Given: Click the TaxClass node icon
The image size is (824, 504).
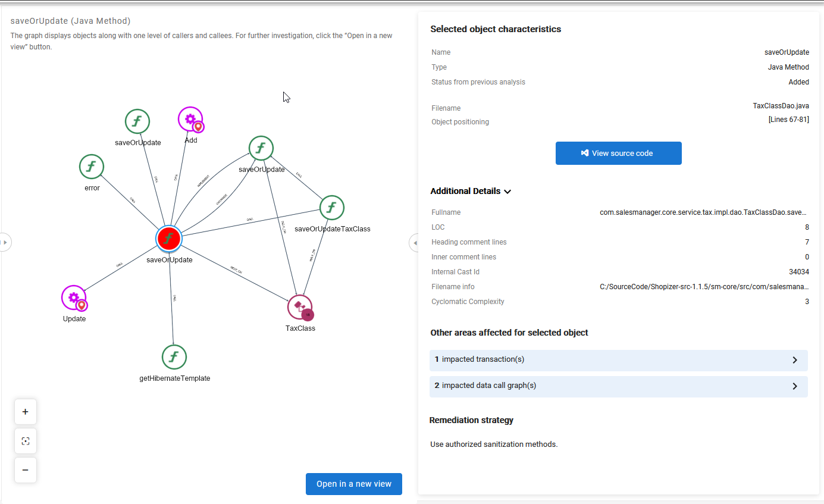Looking at the screenshot, I should tap(300, 307).
